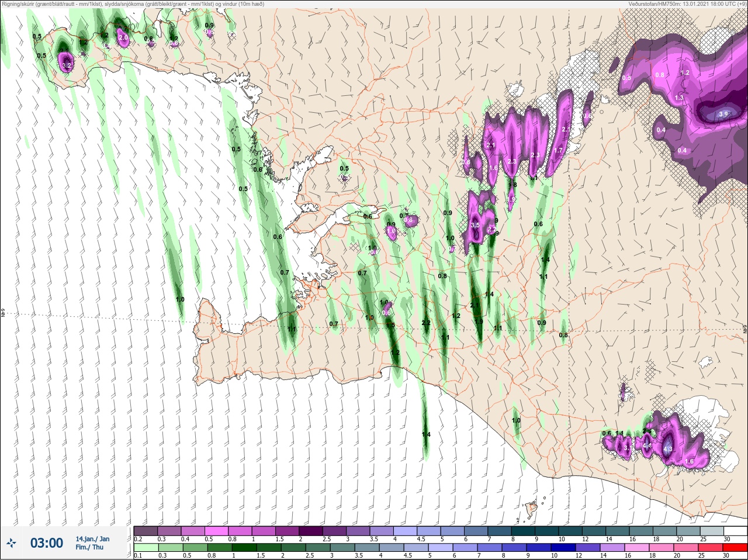The width and height of the screenshot is (748, 560).
Task: Select the 03:00 forecast time label
Action: (x=47, y=543)
